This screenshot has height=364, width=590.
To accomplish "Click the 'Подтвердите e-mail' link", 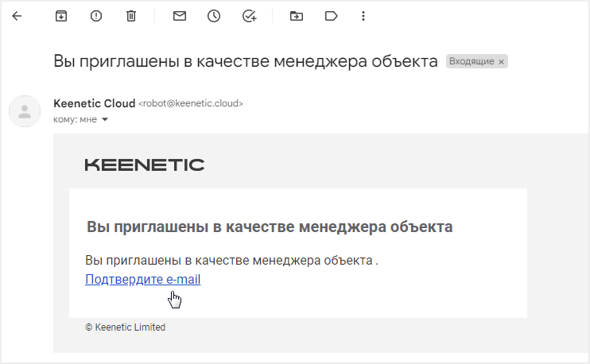I will (x=142, y=279).
